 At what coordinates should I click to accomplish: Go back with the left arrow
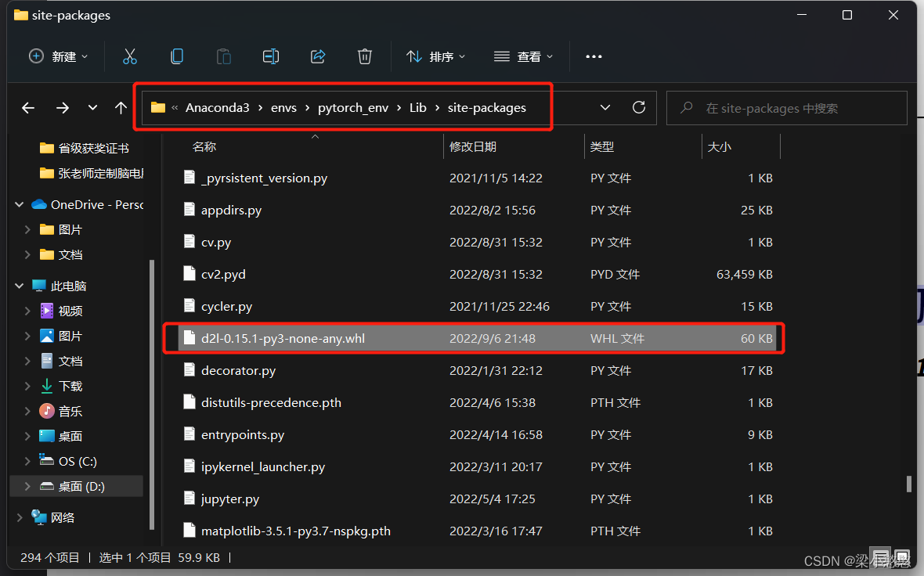tap(28, 108)
